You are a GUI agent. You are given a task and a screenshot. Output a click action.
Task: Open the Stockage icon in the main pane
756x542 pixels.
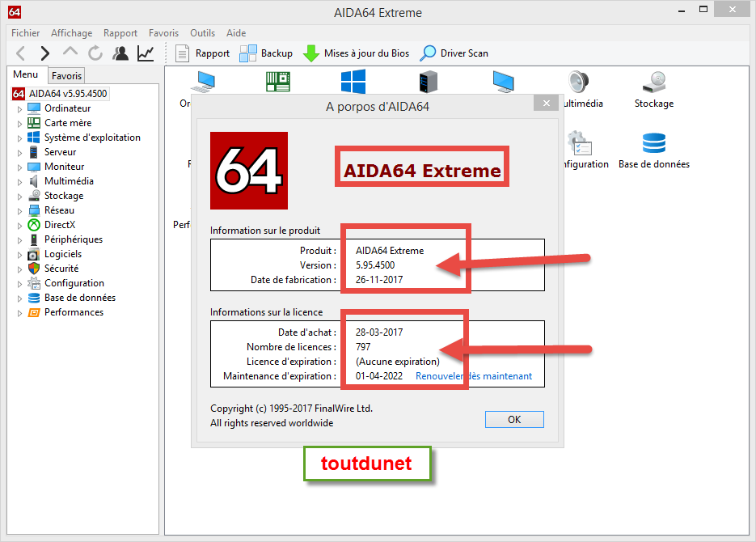tap(654, 82)
